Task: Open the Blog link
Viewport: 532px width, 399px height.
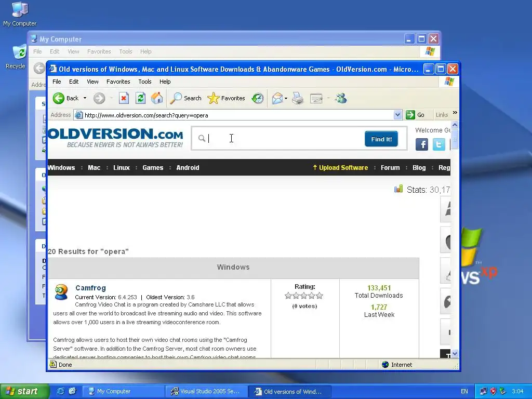Action: 419,168
